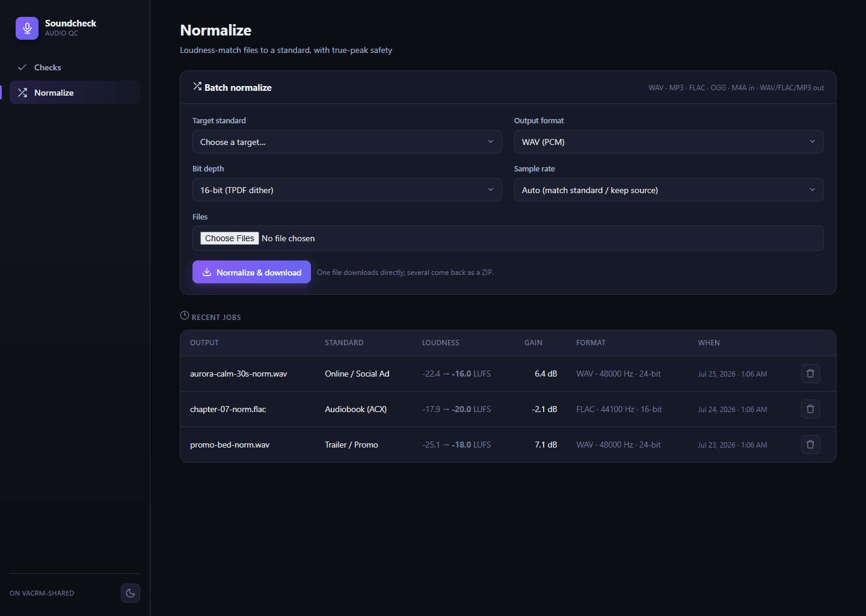Open the Output format dropdown
Viewport: 866px width, 616px height.
point(669,142)
